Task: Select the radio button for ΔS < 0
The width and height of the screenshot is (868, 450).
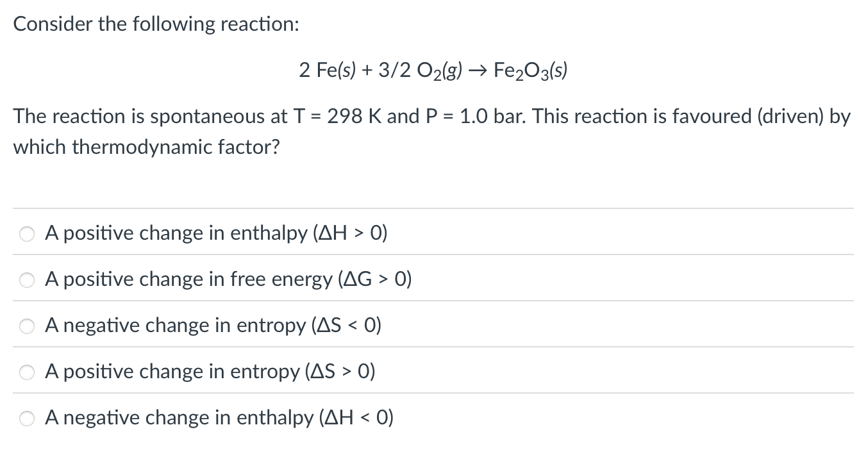Action: tap(26, 326)
